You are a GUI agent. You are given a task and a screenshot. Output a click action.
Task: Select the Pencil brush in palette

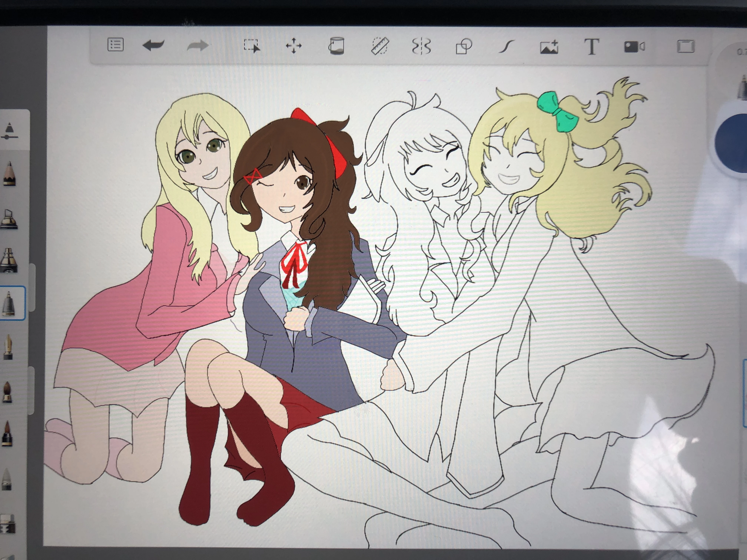tap(9, 174)
